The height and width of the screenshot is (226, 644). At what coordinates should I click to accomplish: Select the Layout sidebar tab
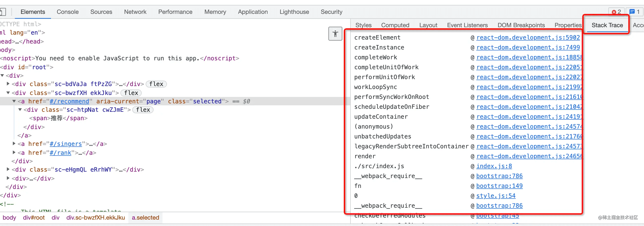(428, 25)
